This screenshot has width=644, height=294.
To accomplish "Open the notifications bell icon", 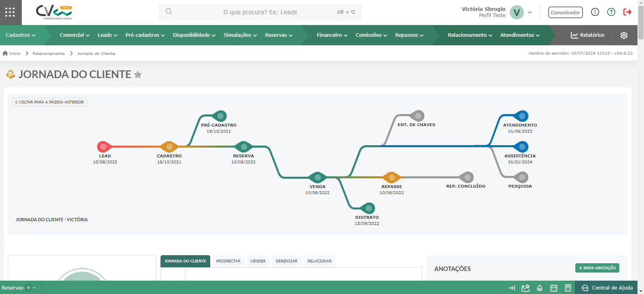I will pos(540,288).
